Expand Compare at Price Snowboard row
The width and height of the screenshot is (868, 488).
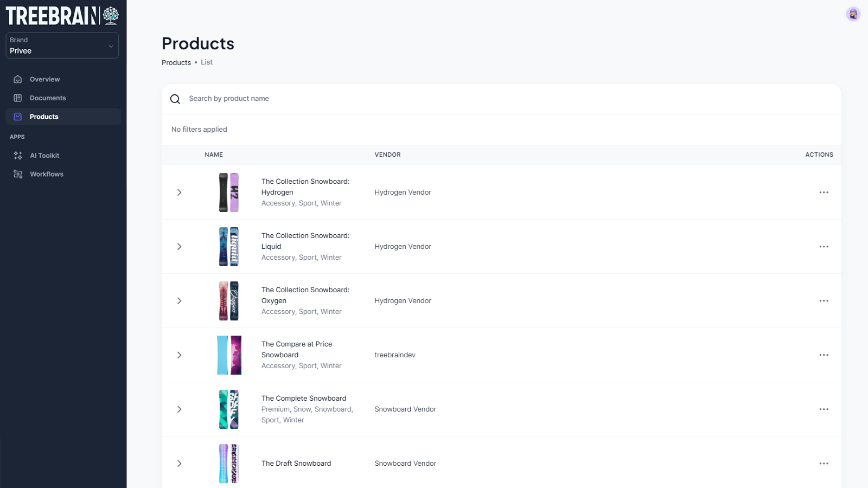[x=179, y=355]
